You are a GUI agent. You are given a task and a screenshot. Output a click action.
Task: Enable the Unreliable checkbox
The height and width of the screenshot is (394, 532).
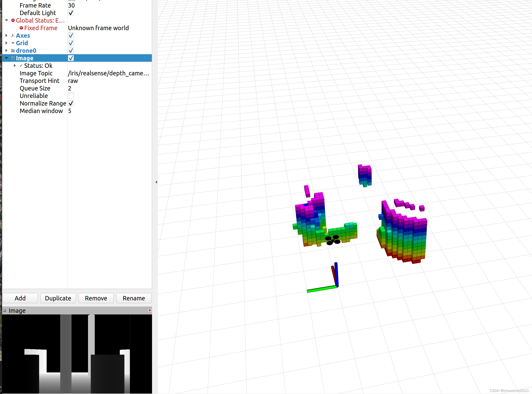pos(71,96)
